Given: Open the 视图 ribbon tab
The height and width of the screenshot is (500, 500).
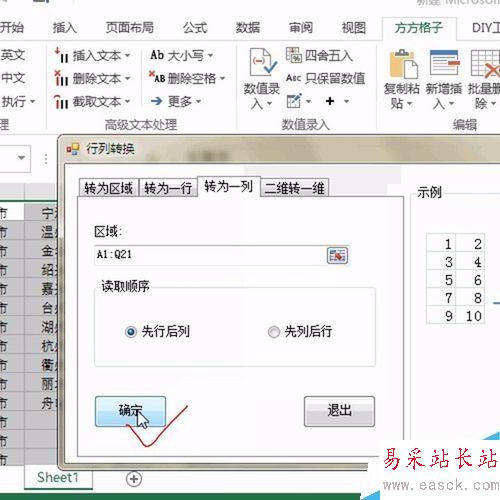Looking at the screenshot, I should pyautogui.click(x=354, y=28).
